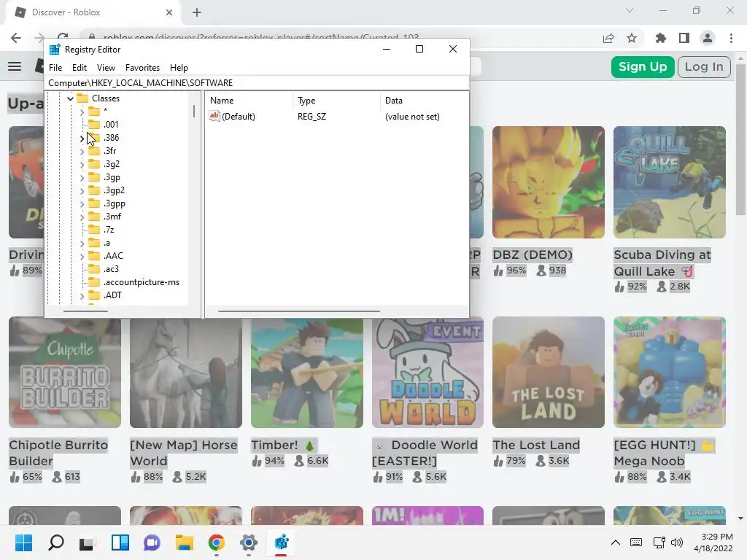This screenshot has height=560, width=747.
Task: Collapse the Classes key
Action: tap(70, 98)
